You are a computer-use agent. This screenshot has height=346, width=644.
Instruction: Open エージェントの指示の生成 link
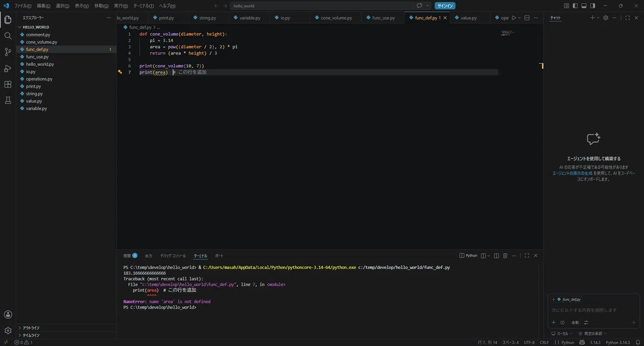573,173
